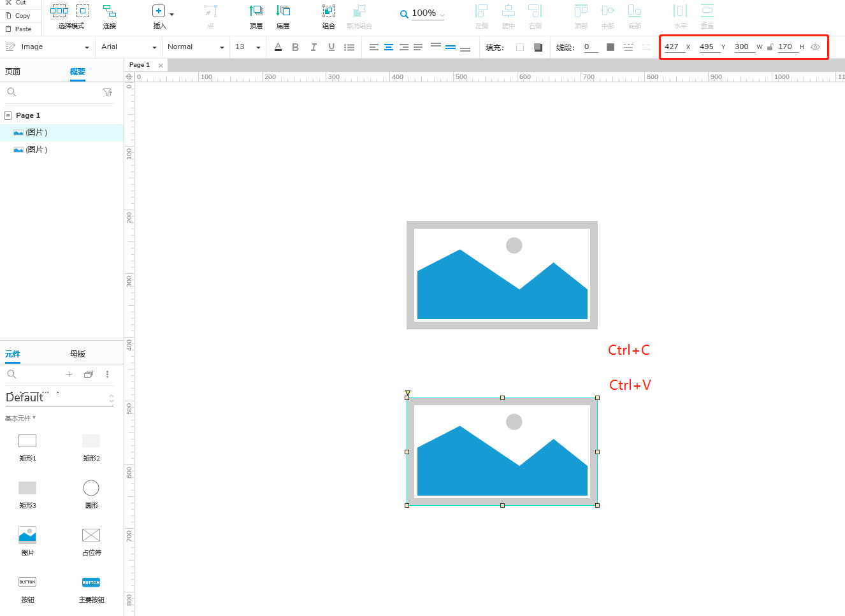Switch to the 概要 tab
845x616 pixels.
click(78, 72)
